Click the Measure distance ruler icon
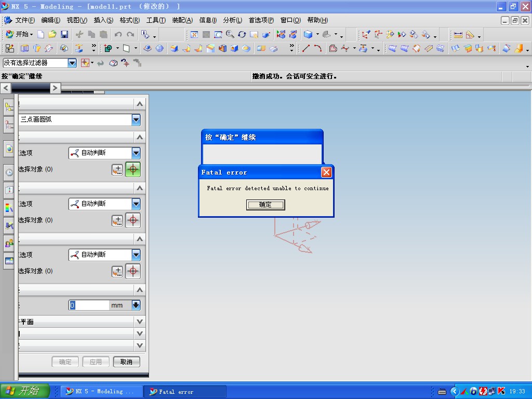532x399 pixels. 458,35
